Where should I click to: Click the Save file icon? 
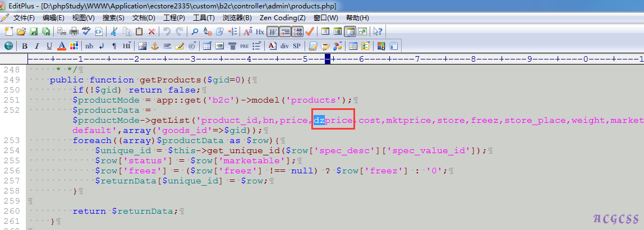coord(33,31)
